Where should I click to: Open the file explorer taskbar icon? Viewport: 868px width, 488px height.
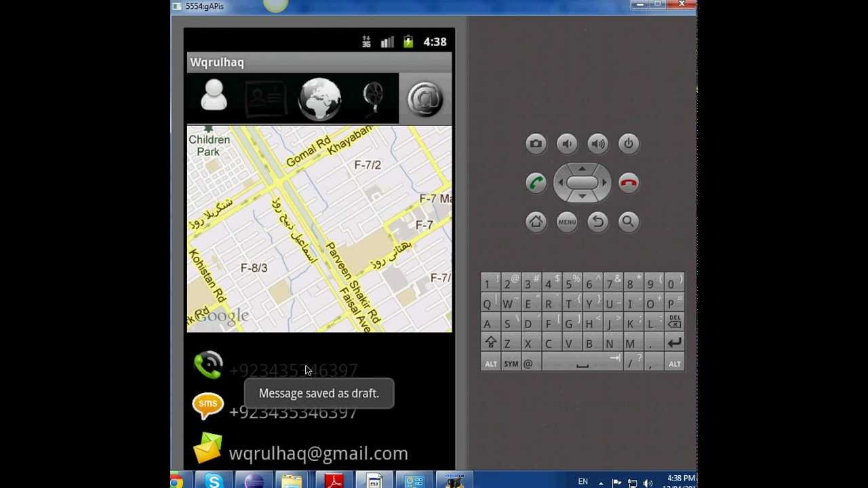coord(292,481)
